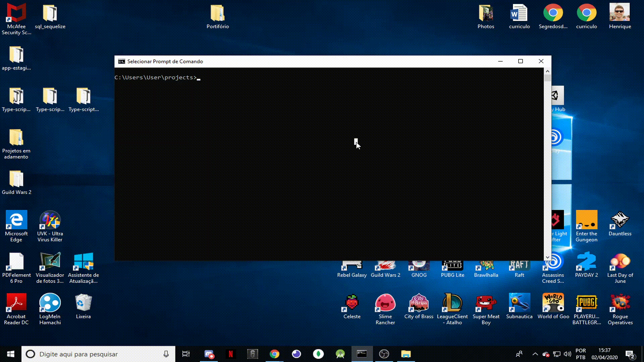Open Google Chrome in the taskbar

point(274,354)
